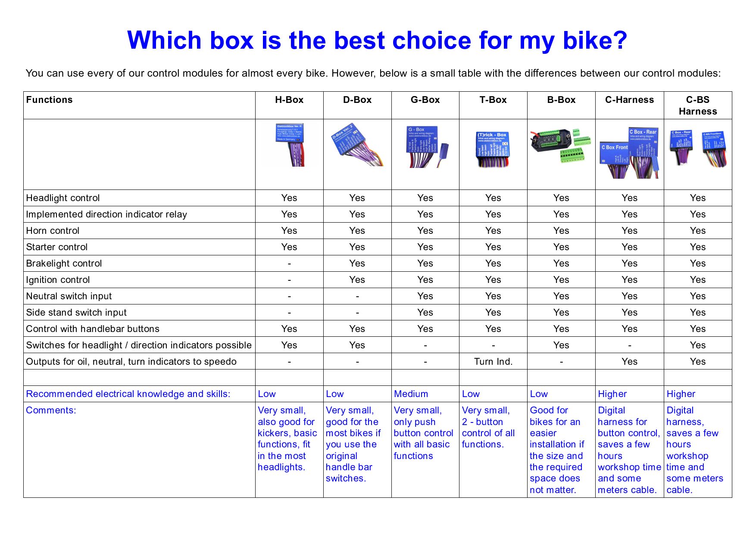756x534 pixels.
Task: Click the G-Box 'Medium' skill level
Action: click(411, 394)
